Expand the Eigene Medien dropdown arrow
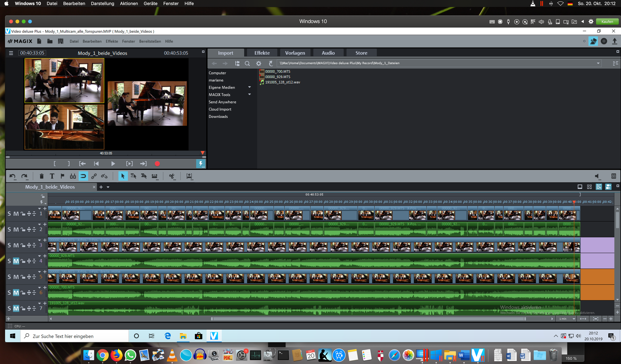The height and width of the screenshot is (364, 621). [249, 87]
